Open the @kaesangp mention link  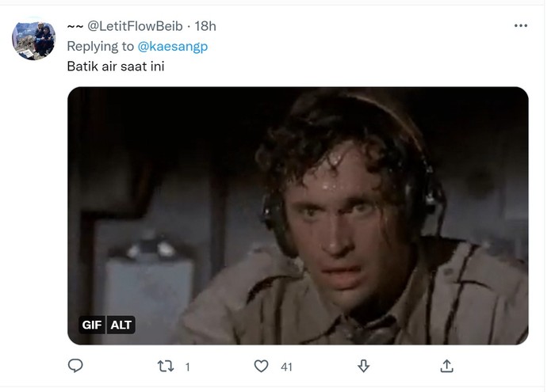(x=172, y=46)
